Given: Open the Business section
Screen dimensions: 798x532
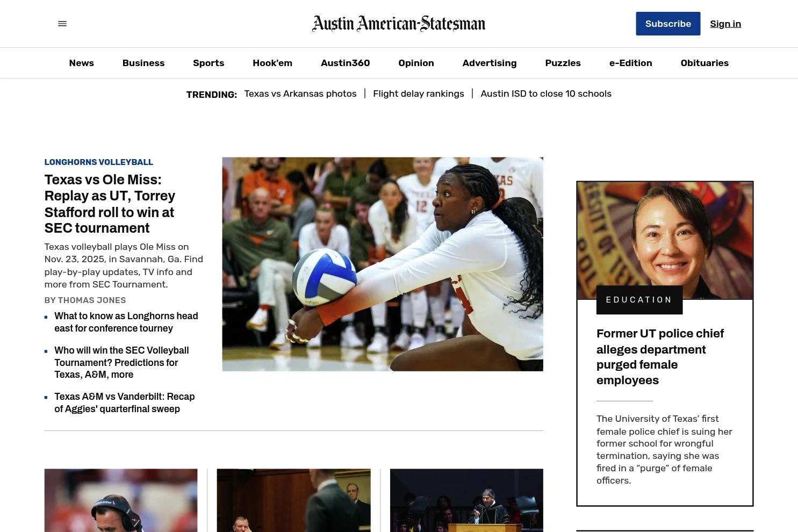Looking at the screenshot, I should (143, 63).
